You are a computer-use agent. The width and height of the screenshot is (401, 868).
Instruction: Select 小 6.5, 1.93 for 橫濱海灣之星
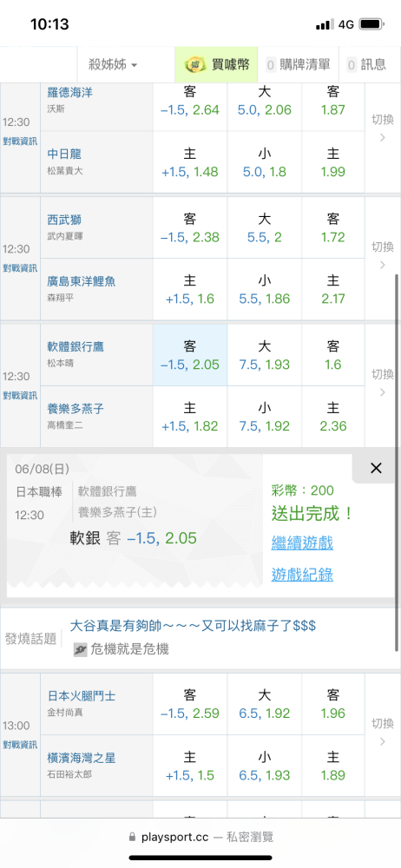pos(265,766)
